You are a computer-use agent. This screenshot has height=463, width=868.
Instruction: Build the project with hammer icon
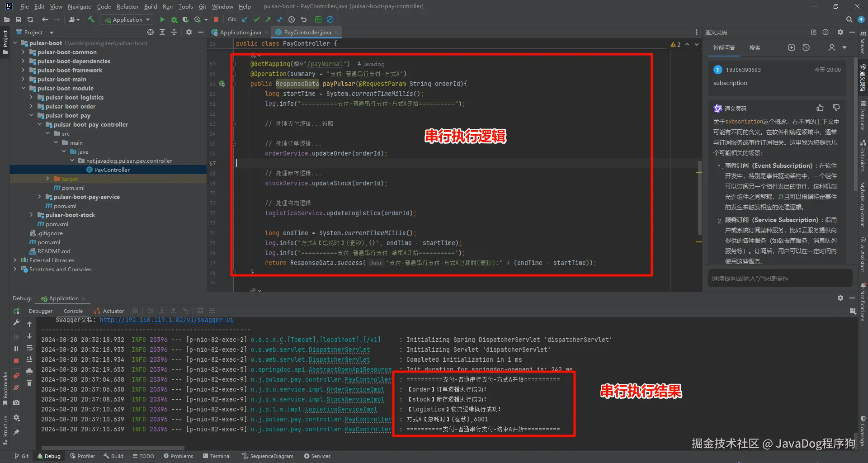[x=91, y=19]
